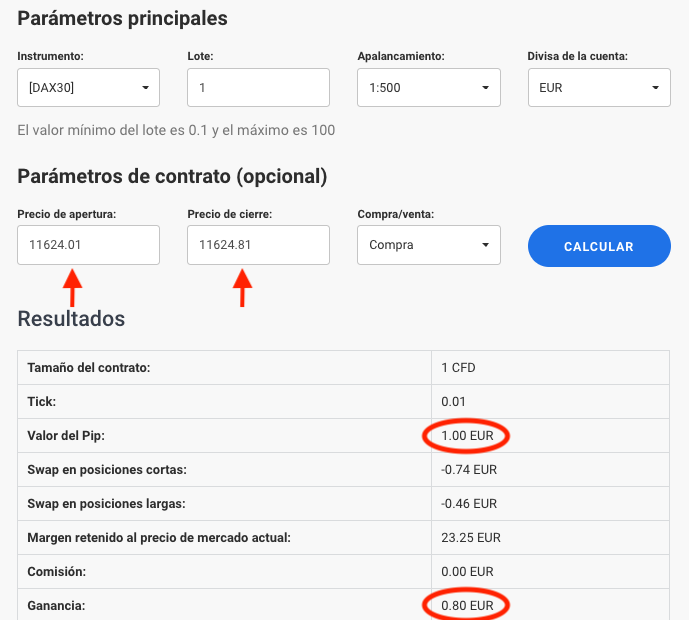This screenshot has height=620, width=689.
Task: Open the Compra/venta dropdown
Action: tap(428, 245)
